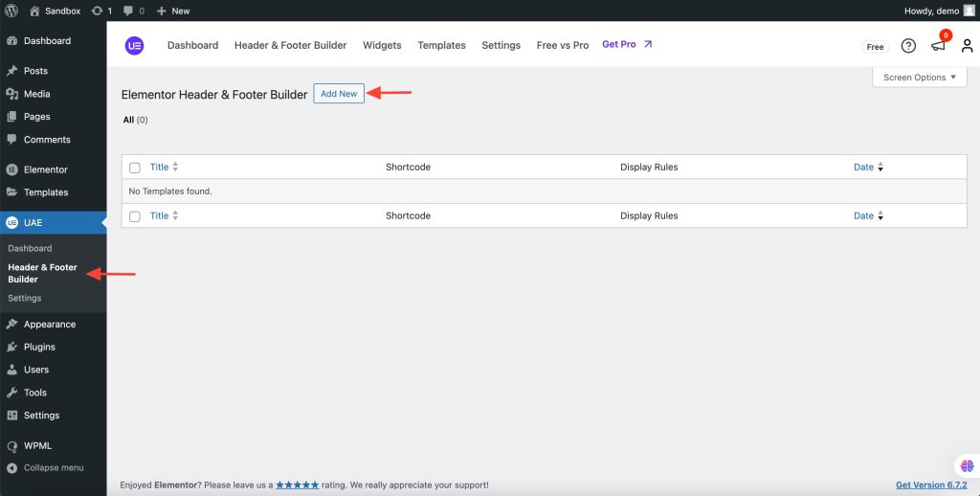
Task: Open the Templates tab in UAE header
Action: coord(441,45)
